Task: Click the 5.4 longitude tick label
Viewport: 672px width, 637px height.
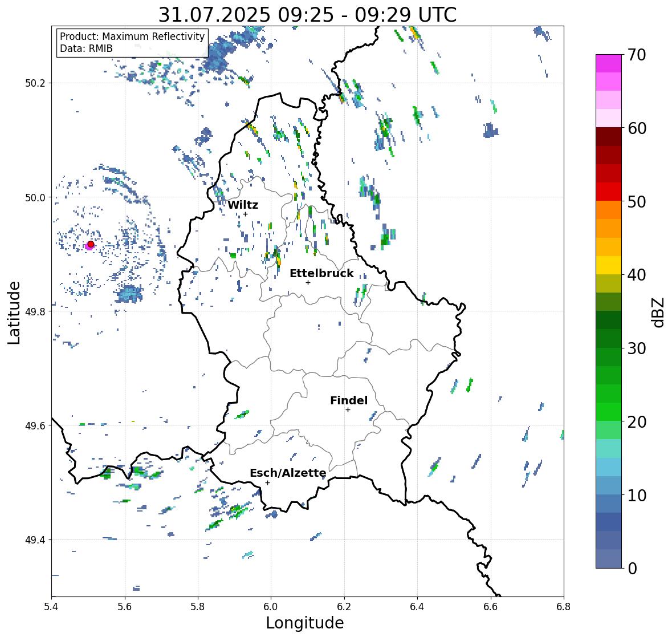Action: coord(51,606)
